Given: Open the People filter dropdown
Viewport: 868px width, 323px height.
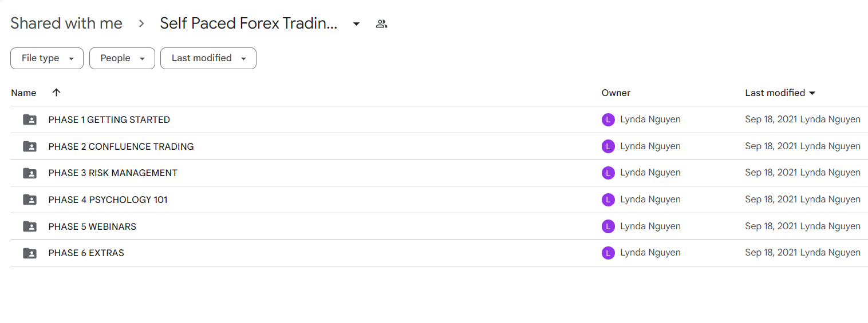Looking at the screenshot, I should coord(122,58).
